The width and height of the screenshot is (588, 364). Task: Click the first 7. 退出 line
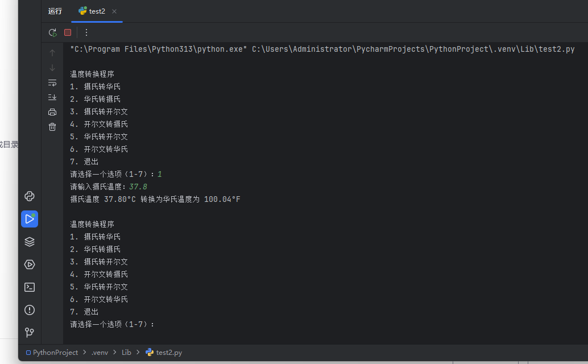coord(84,162)
